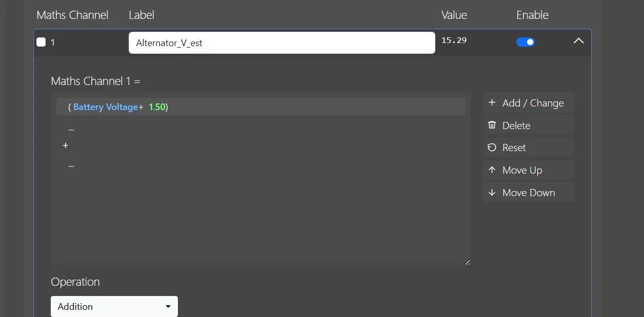Edit the Alternator_V_est label field
644x317 pixels.
pos(281,43)
